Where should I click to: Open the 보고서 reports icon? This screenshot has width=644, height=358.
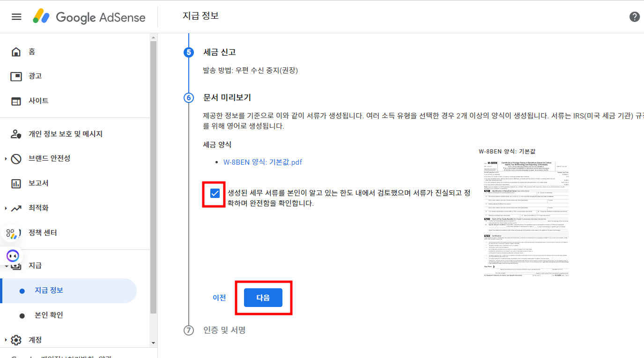[x=16, y=183]
